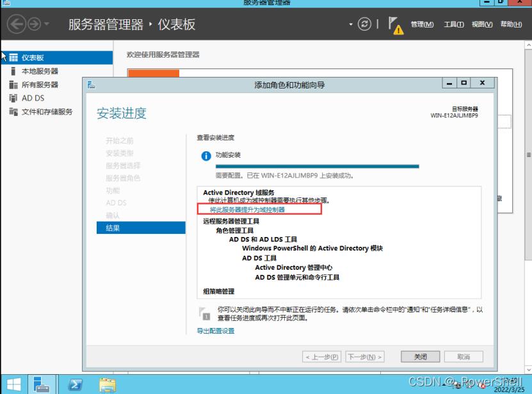Click the 所有服务器 servers icon

[13, 85]
